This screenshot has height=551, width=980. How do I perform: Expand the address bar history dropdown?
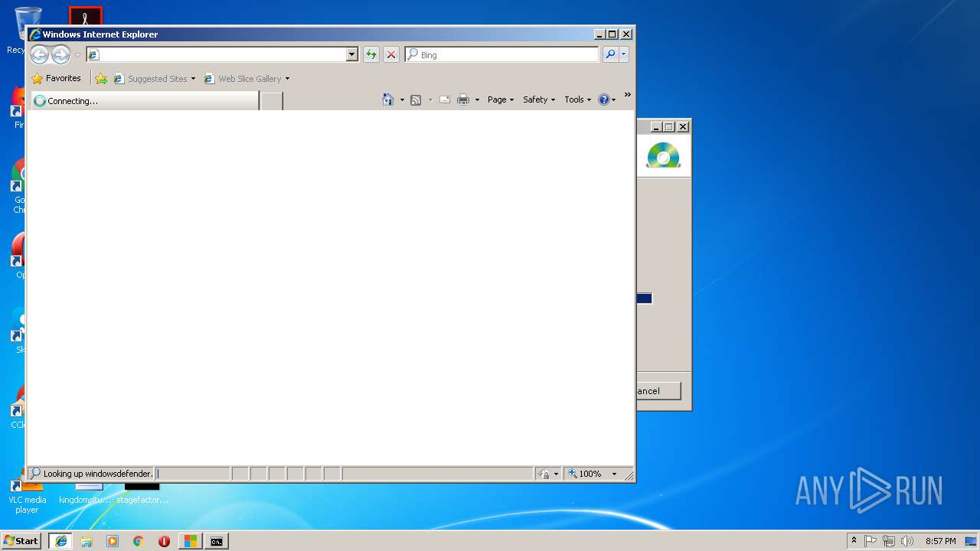point(352,54)
